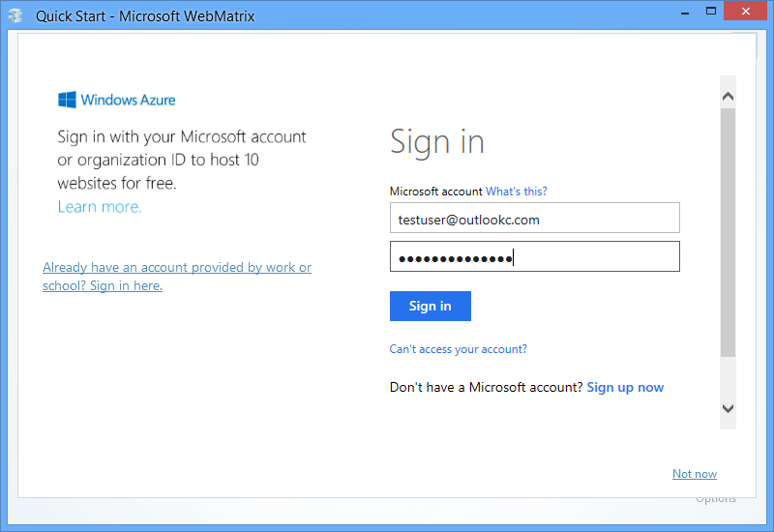
Task: Click the Sign in heading text
Action: coord(437,142)
